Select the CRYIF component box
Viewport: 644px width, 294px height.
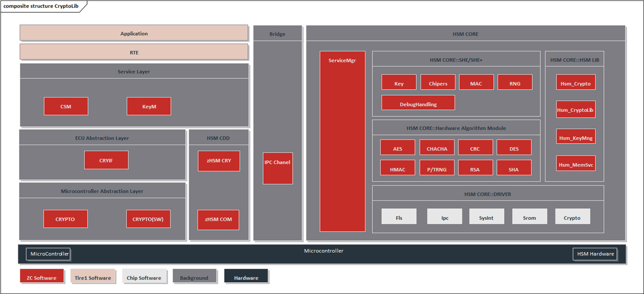(106, 160)
